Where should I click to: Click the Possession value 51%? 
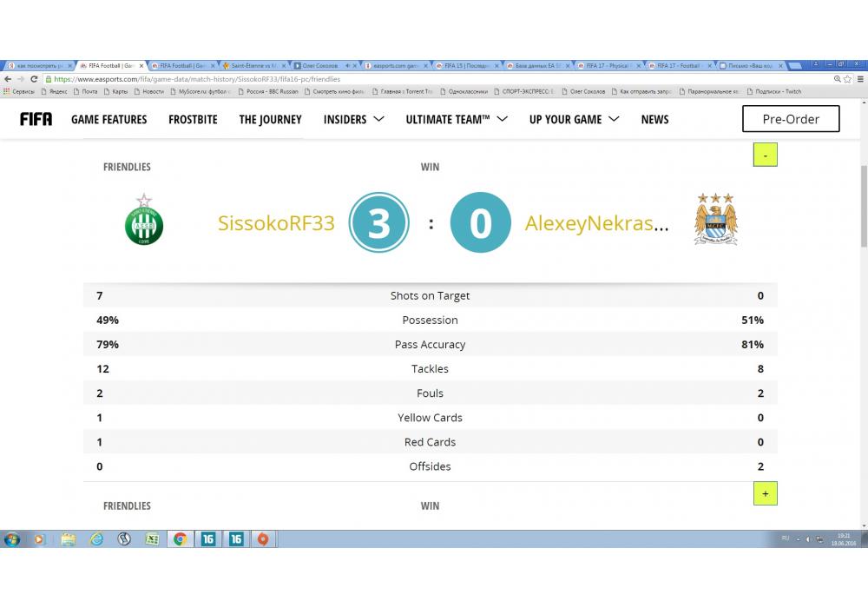(753, 320)
